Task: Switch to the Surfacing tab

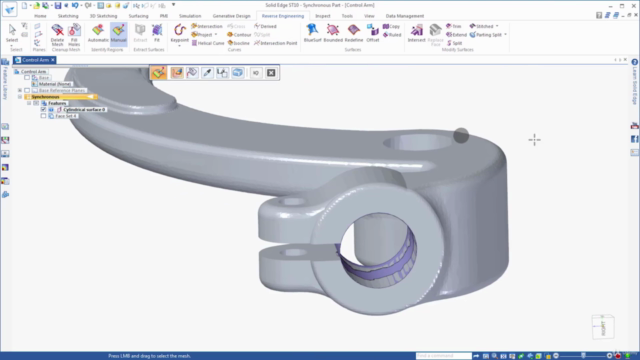Action: tap(138, 16)
